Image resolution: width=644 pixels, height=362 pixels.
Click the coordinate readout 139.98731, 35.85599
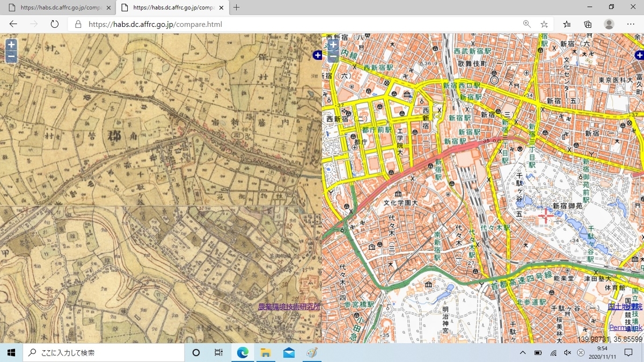tap(610, 339)
